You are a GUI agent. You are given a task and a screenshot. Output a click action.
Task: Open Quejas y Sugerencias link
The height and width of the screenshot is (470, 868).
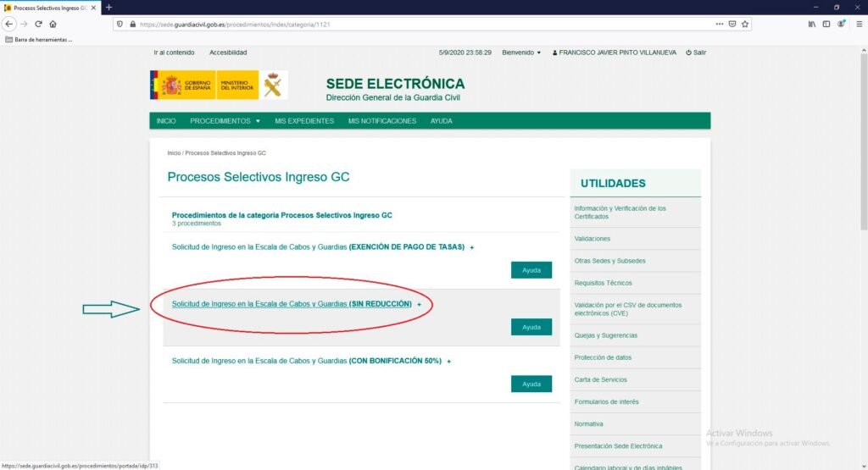tap(605, 335)
